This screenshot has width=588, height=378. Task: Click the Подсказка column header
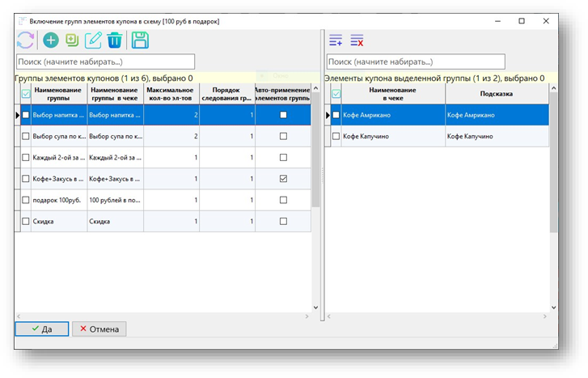point(496,94)
